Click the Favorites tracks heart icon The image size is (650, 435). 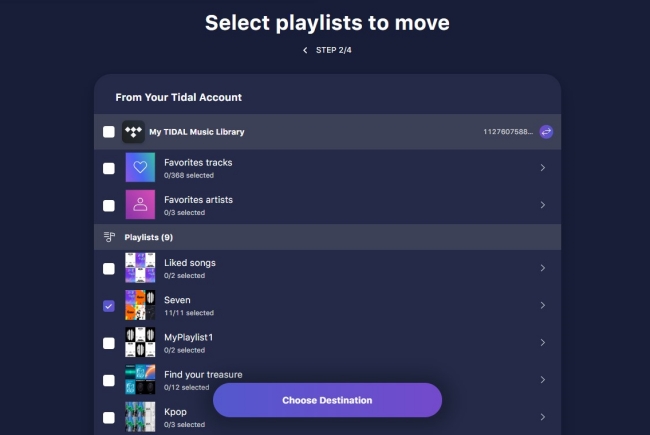(x=140, y=167)
